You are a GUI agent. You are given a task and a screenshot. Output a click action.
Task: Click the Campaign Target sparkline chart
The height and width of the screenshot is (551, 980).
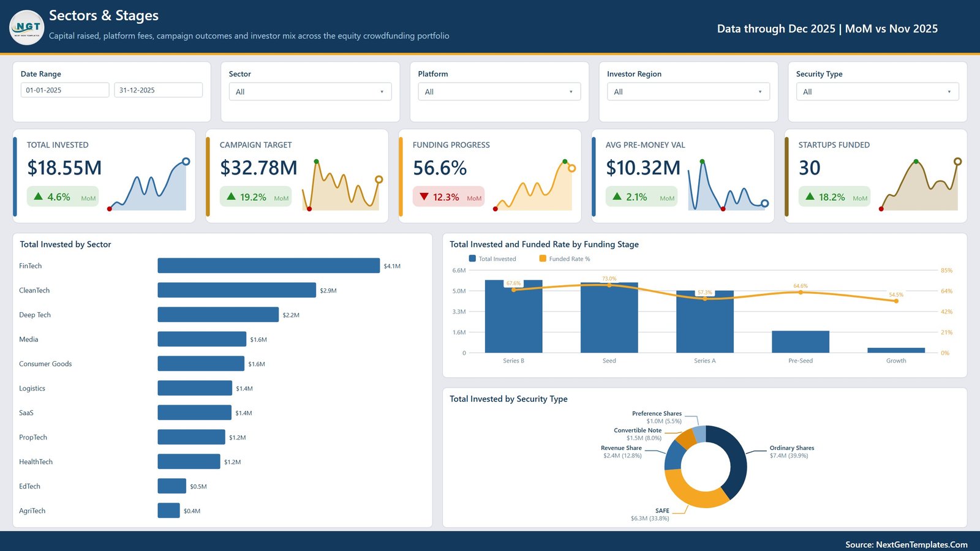[342, 185]
